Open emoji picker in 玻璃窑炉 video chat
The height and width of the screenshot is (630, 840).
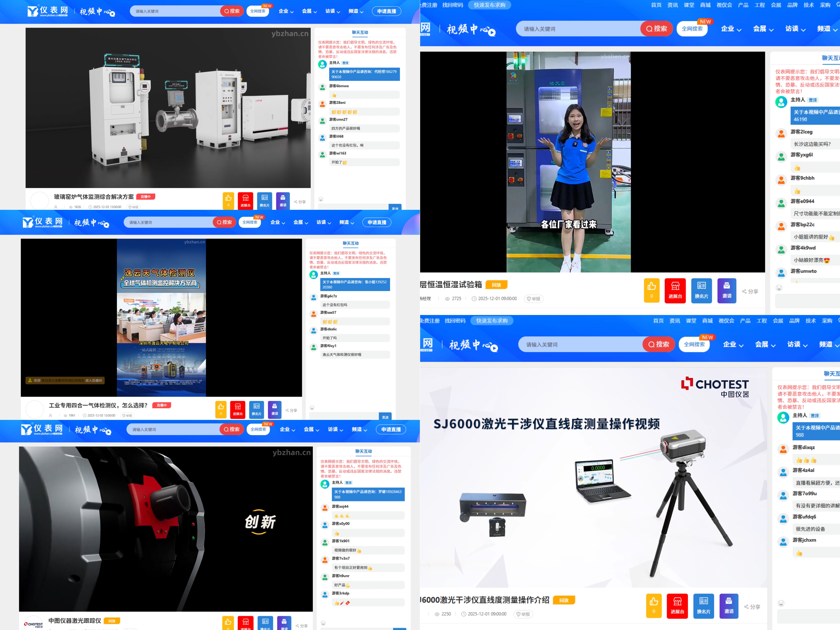[x=321, y=199]
